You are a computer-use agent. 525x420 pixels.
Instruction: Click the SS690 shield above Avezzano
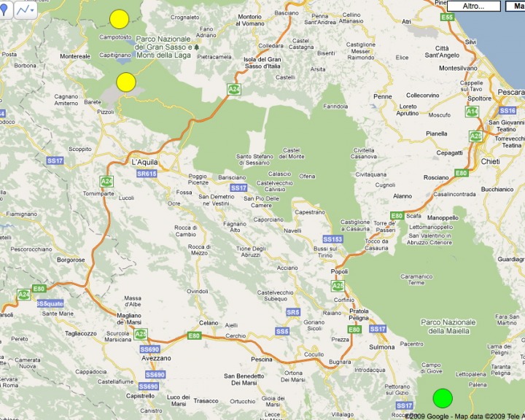pos(149,349)
